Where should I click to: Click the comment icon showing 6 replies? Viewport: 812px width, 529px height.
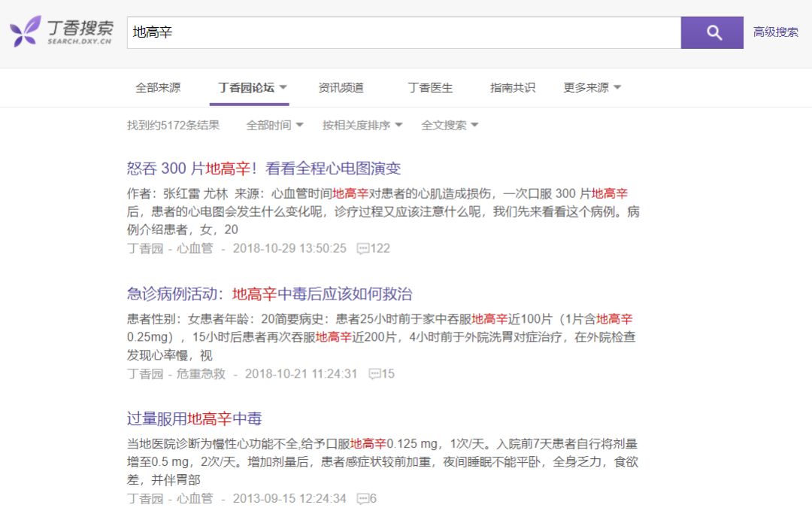click(363, 499)
